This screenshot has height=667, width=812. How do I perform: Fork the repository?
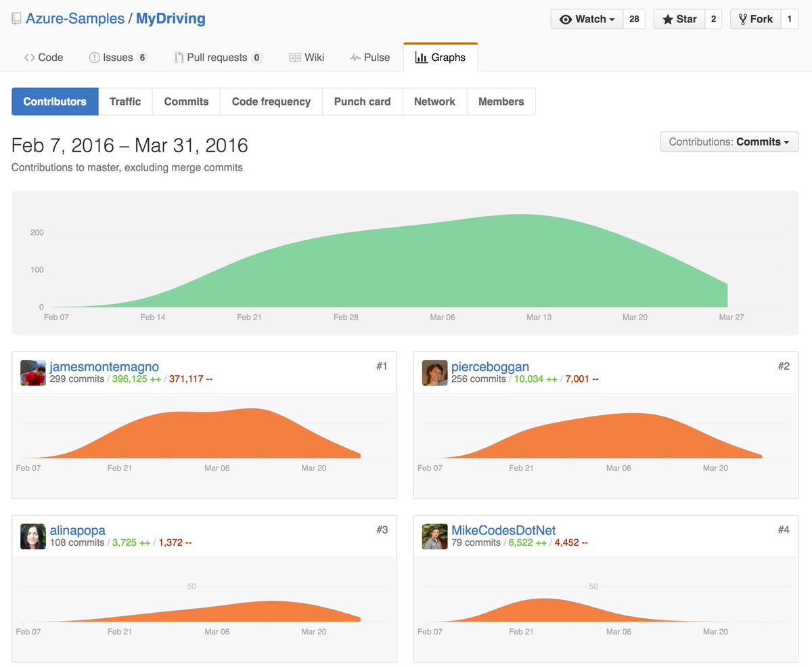[x=756, y=19]
